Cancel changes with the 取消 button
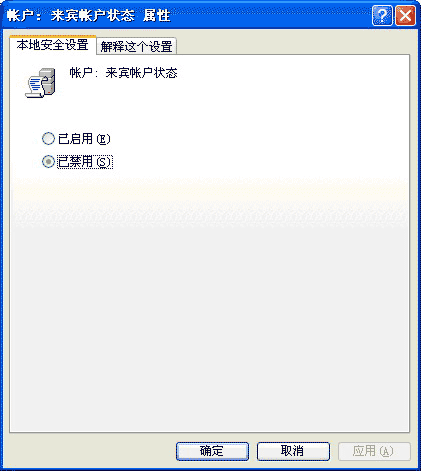 pos(293,451)
